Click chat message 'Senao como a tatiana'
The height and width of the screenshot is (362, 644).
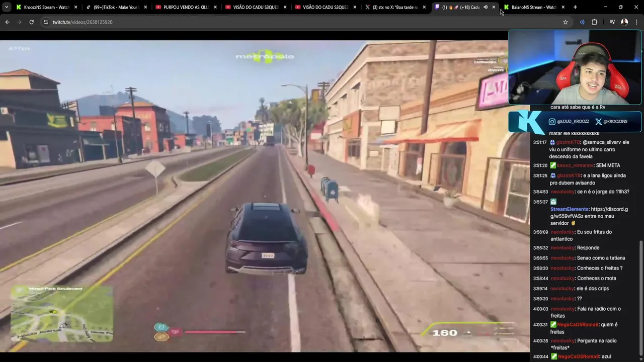tap(601, 258)
